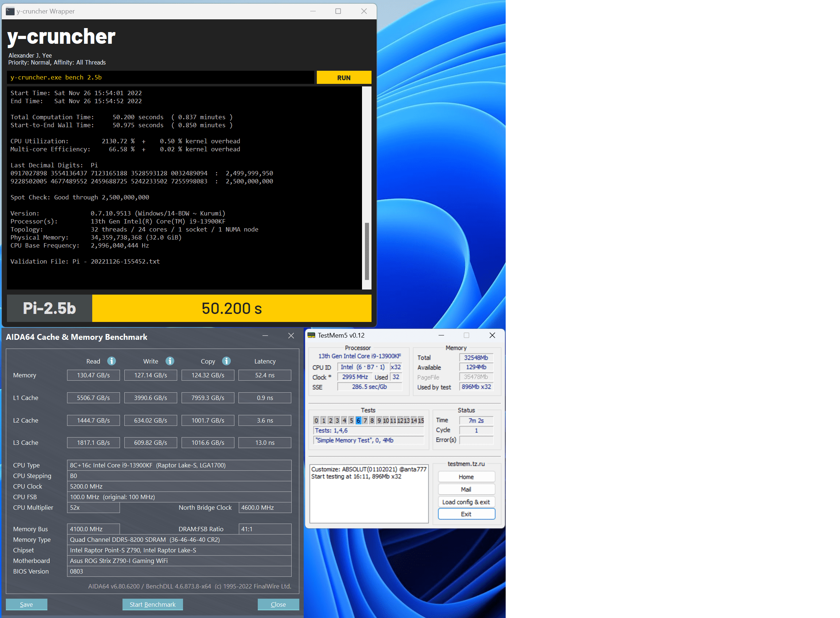Click the L3 Cache latency 13.0 ns
Viewport: 840px width, 618px height.
(x=265, y=443)
